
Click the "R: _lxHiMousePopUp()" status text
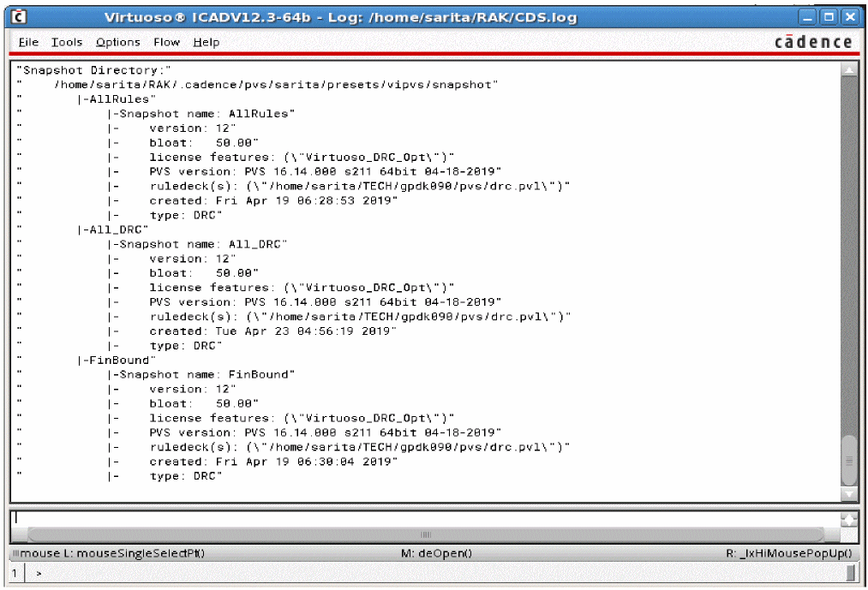789,553
